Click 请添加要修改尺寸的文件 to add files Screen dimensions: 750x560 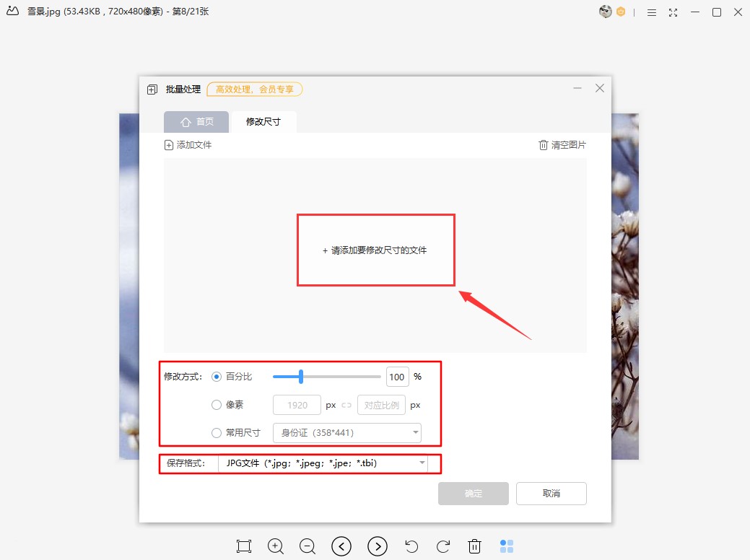click(x=375, y=250)
